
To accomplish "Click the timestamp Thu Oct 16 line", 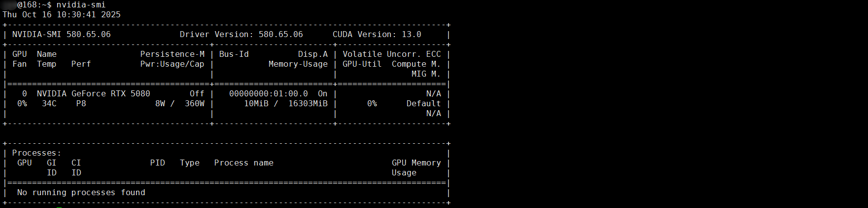I will pyautogui.click(x=62, y=15).
